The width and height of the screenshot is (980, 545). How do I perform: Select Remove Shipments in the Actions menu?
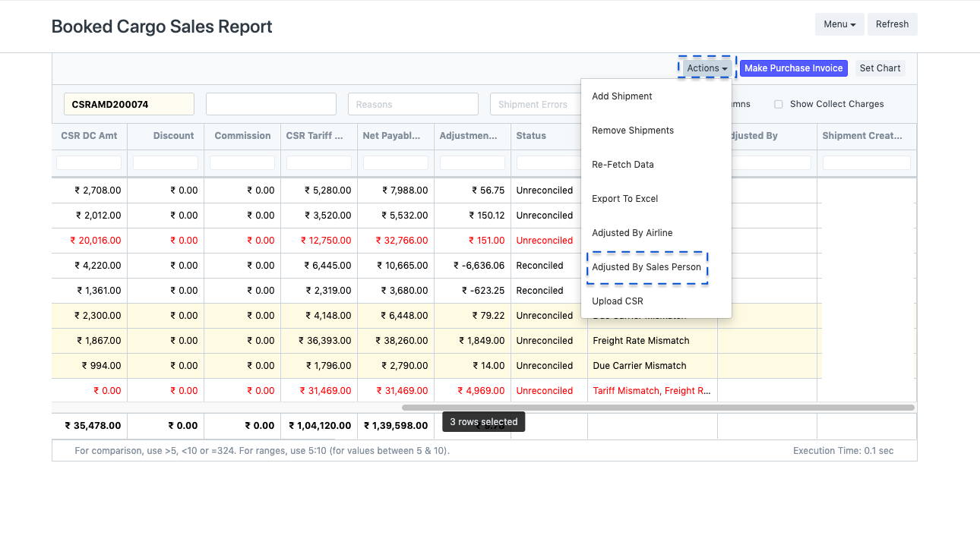pyautogui.click(x=633, y=131)
